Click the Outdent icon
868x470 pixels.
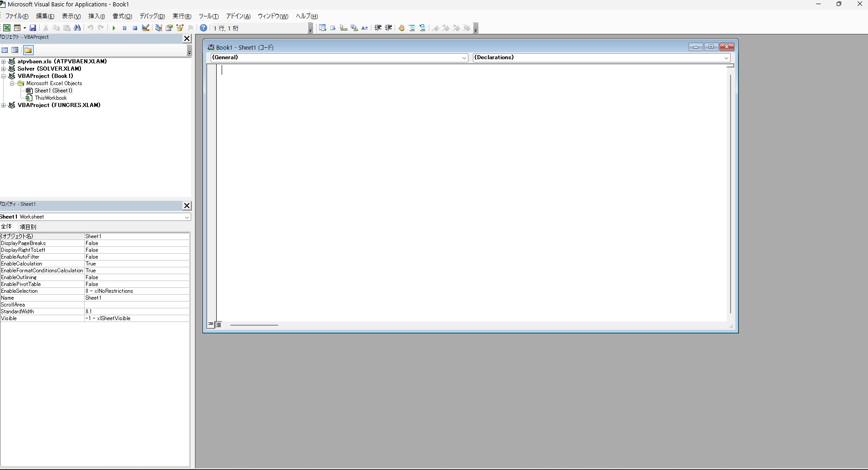(388, 28)
